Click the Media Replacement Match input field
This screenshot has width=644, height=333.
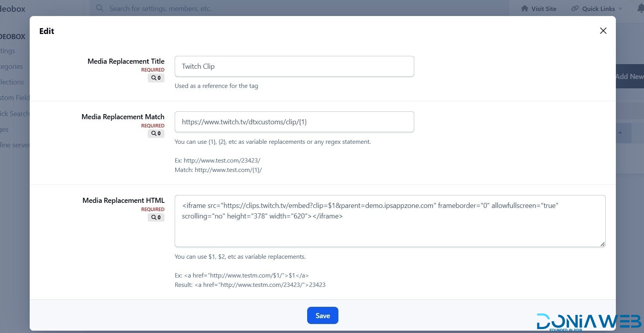[294, 122]
